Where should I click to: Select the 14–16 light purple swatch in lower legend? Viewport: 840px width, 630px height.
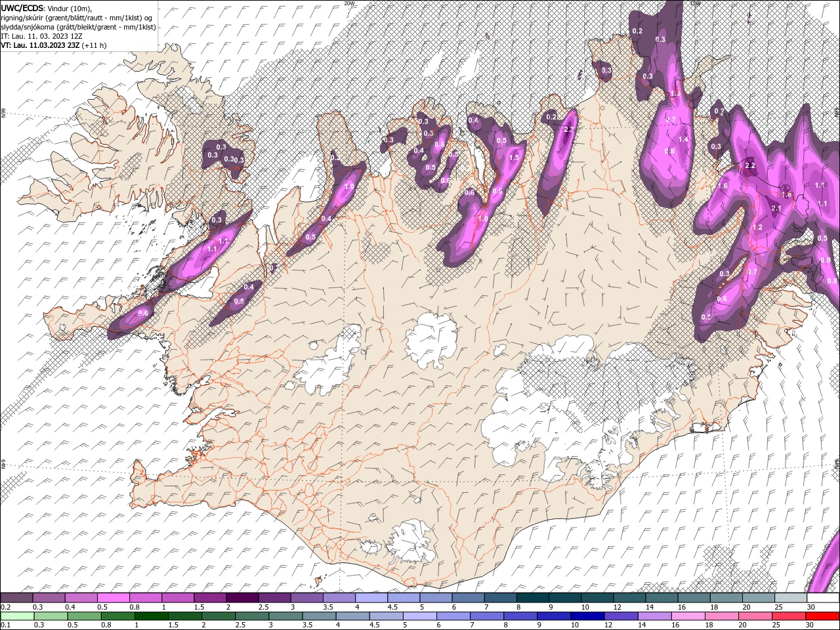pyautogui.click(x=653, y=616)
